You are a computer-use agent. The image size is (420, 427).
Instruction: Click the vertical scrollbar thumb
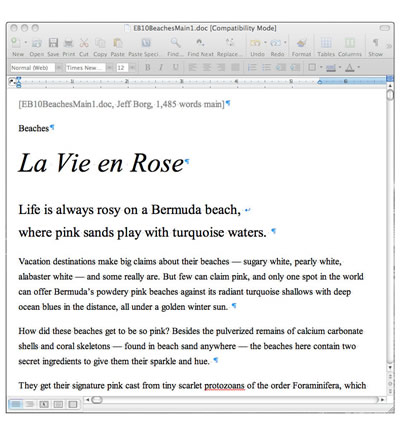pos(390,95)
